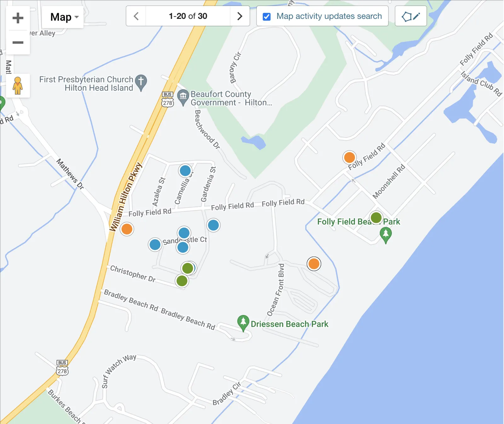504x424 pixels.
Task: Click First Presbyterian Church Hilton Head label
Action: coord(86,84)
